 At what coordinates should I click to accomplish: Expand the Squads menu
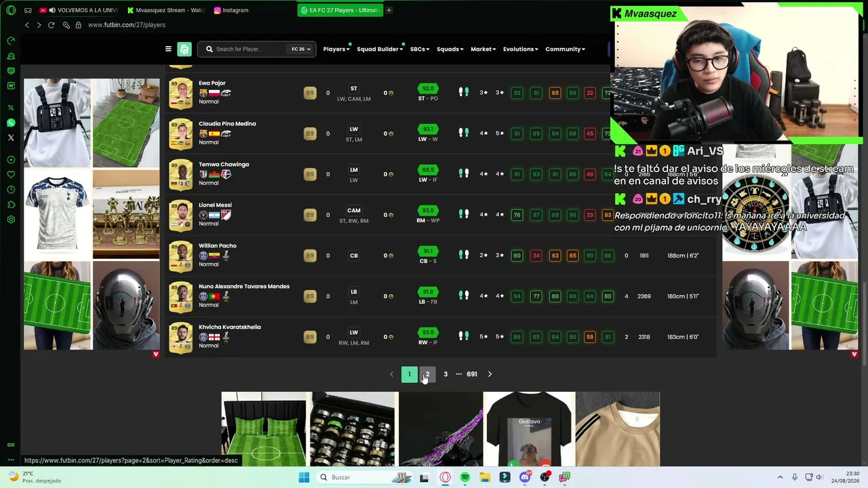tap(450, 49)
